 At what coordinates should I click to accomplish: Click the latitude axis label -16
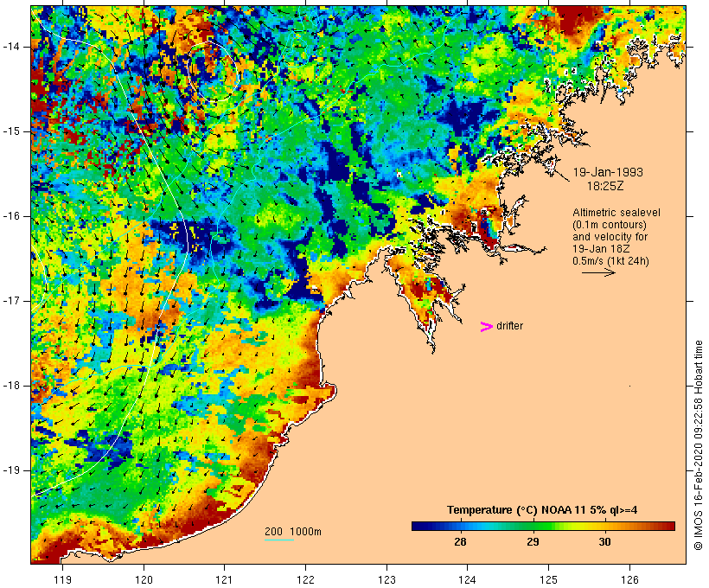11,216
